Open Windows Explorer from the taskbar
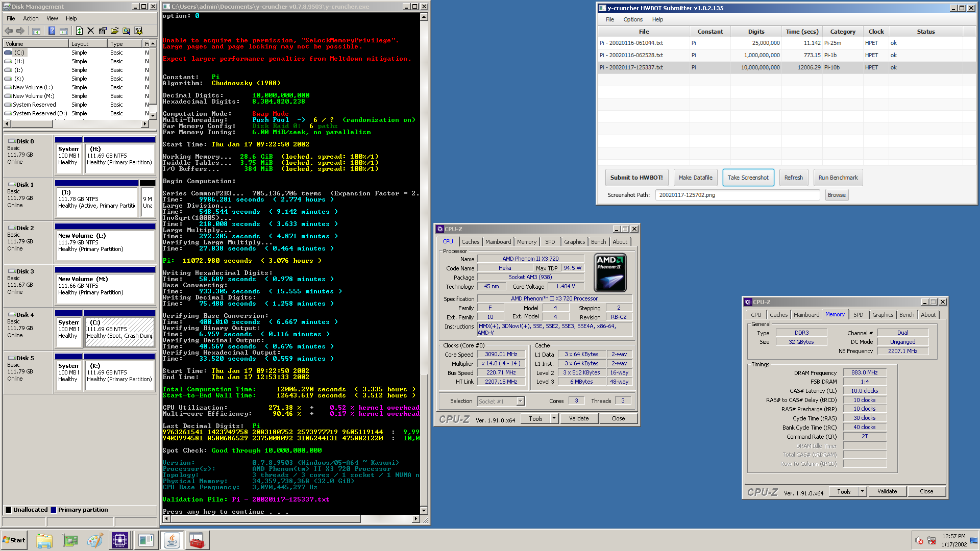Screen dimensions: 980x551 click(44, 540)
